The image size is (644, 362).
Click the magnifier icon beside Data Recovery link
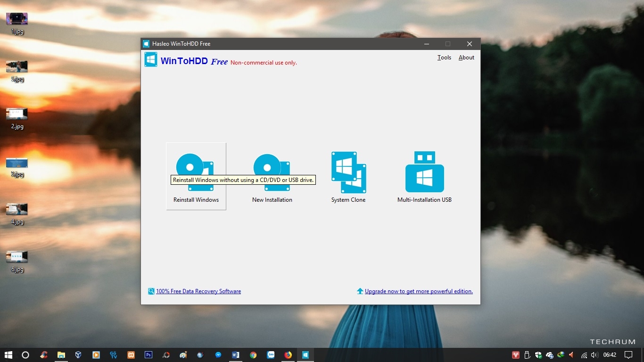[151, 291]
